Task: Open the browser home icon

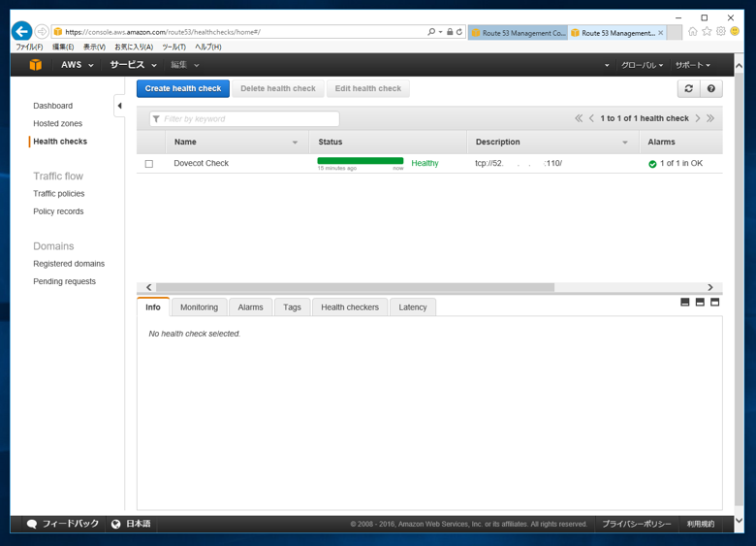Action: 693,31
